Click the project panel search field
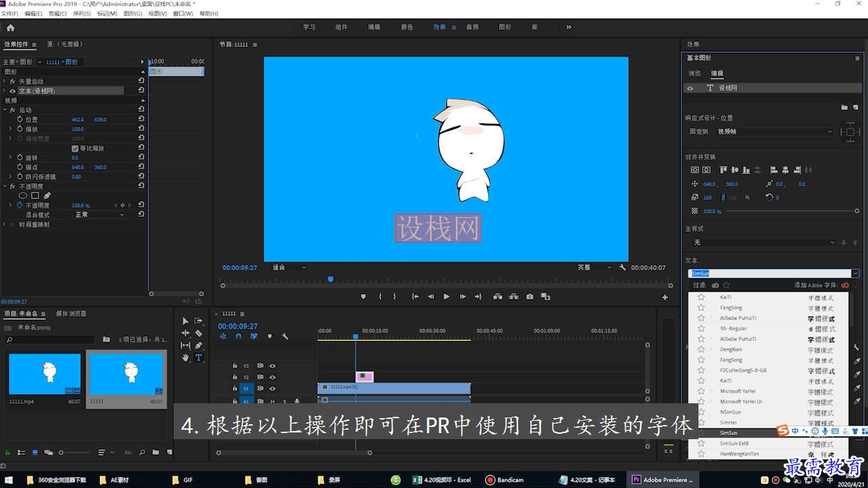The width and height of the screenshot is (868, 488). (x=50, y=339)
